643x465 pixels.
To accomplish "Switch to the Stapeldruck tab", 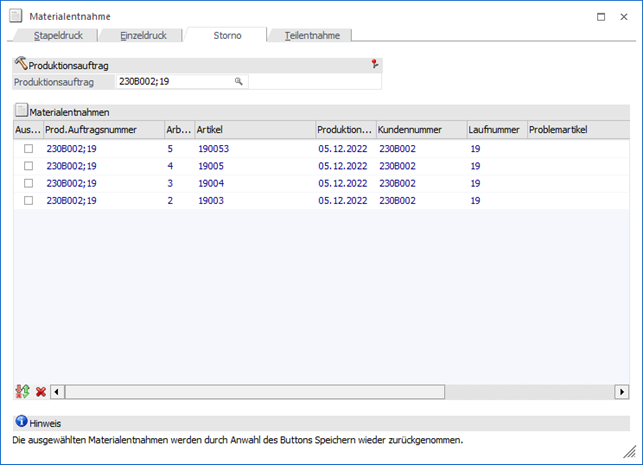I will (58, 35).
